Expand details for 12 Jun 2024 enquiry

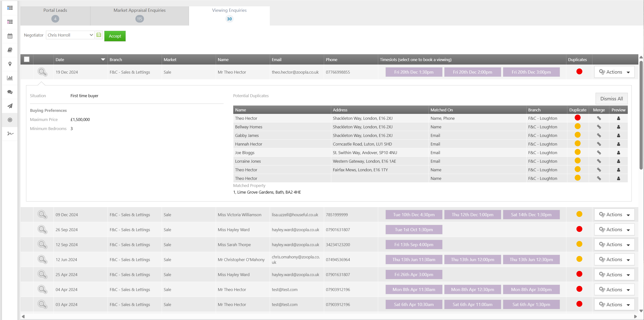pos(42,260)
